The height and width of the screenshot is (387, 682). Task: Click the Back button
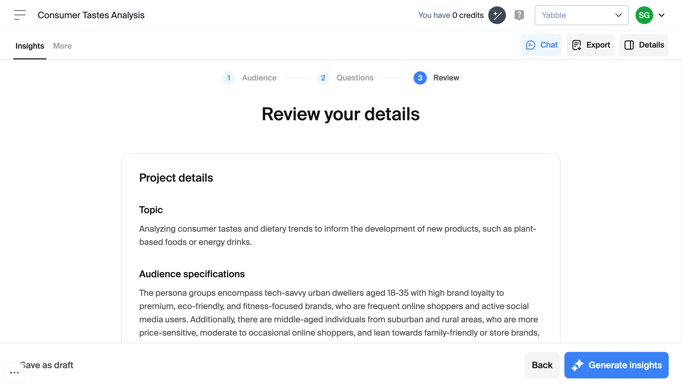(542, 365)
